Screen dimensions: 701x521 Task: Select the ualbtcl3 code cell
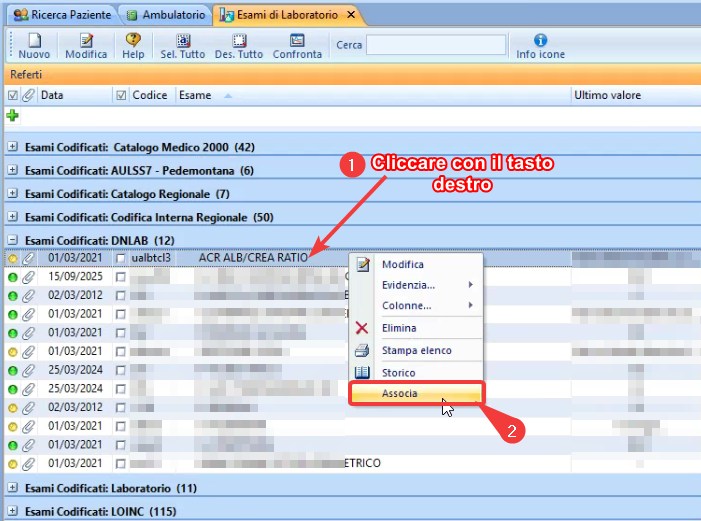click(151, 258)
